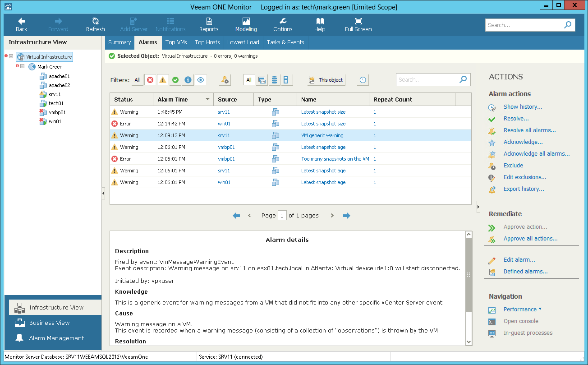Click the alarms search magnifier icon
Image resolution: width=588 pixels, height=365 pixels.
(x=463, y=80)
